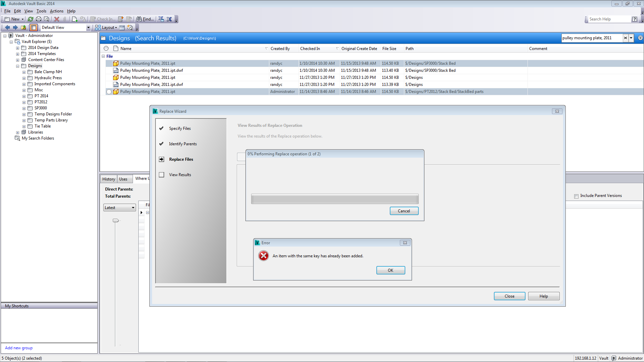Open the File menu
The image size is (644, 362).
click(7, 11)
